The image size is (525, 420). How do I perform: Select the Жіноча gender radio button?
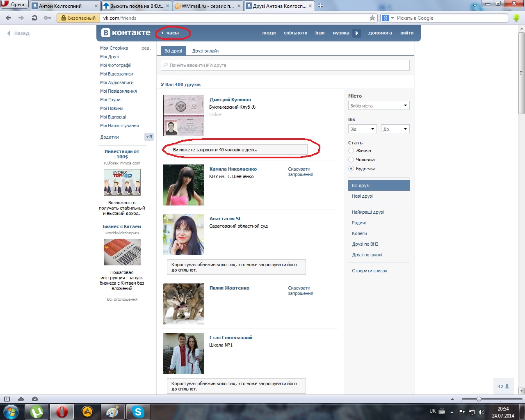click(x=351, y=151)
